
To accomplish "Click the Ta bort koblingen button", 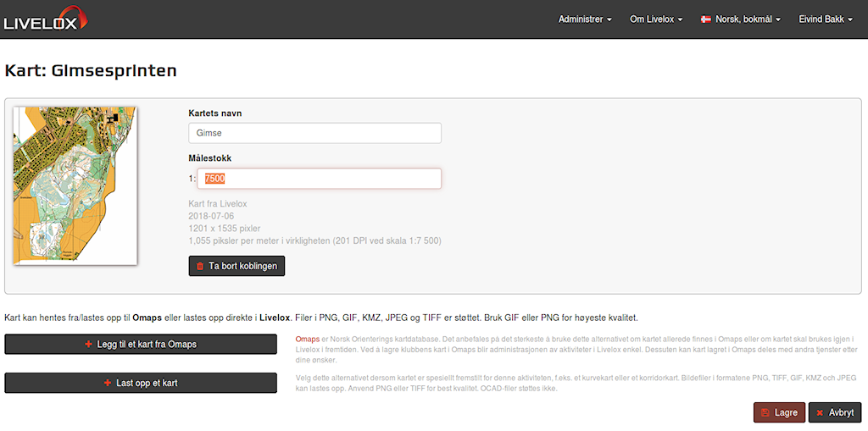I will click(x=237, y=266).
